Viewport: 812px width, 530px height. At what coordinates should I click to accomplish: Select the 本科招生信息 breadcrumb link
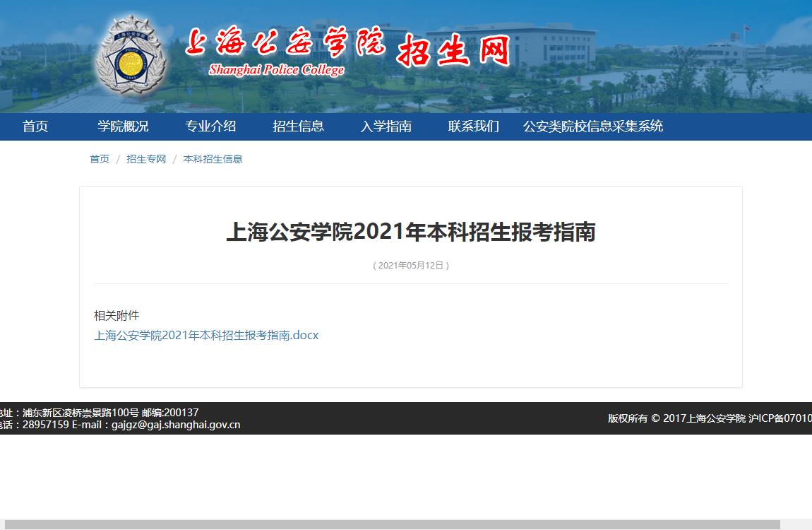point(213,159)
